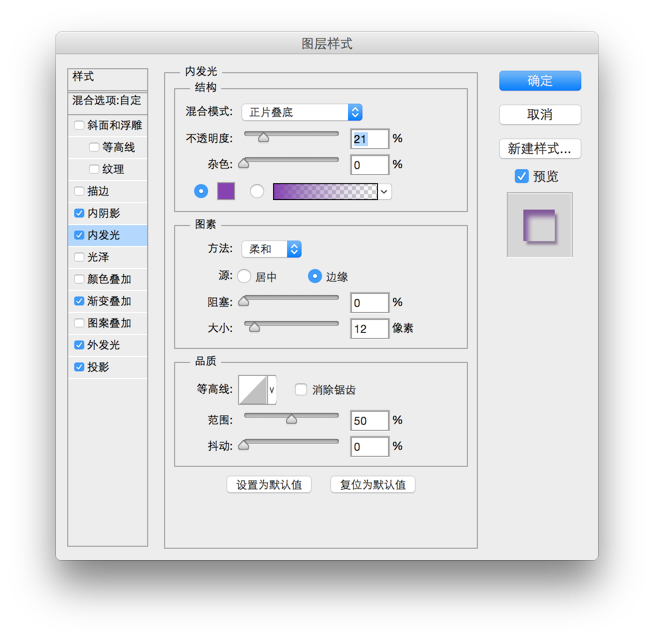654x640 pixels.
Task: Choose 居中 as glow source
Action: 244,276
